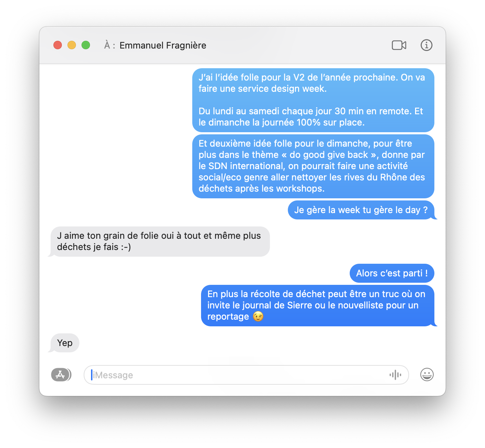Viewport: 485px width, 448px height.
Task: Click the recipient name Emmanuel Fragnière
Action: tap(163, 45)
